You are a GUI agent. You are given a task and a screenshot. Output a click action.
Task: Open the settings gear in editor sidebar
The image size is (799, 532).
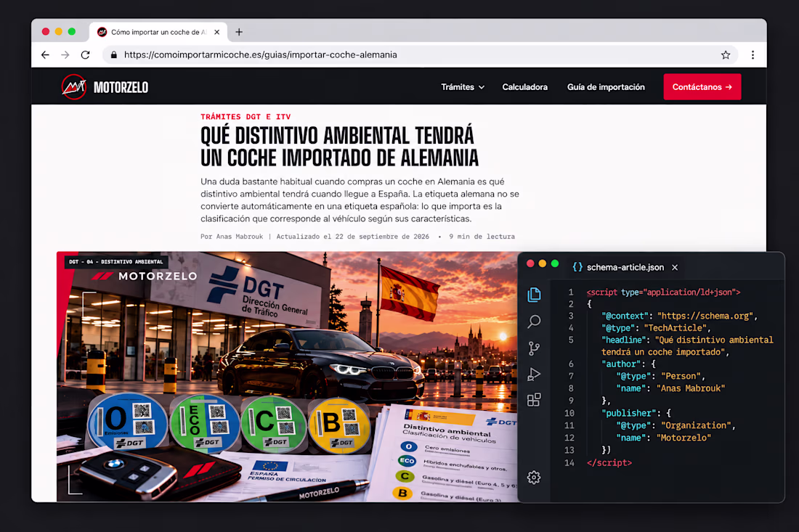click(x=534, y=478)
